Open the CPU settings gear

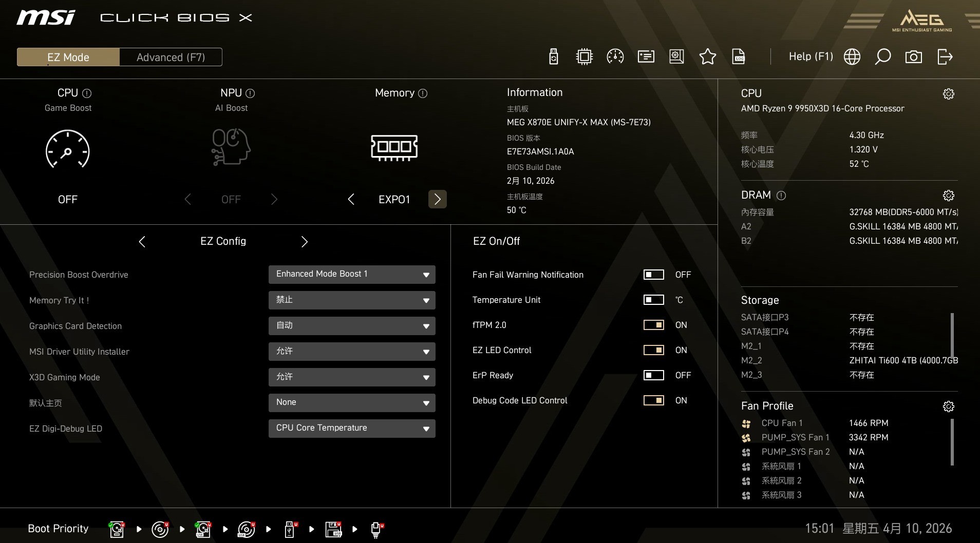coord(948,93)
